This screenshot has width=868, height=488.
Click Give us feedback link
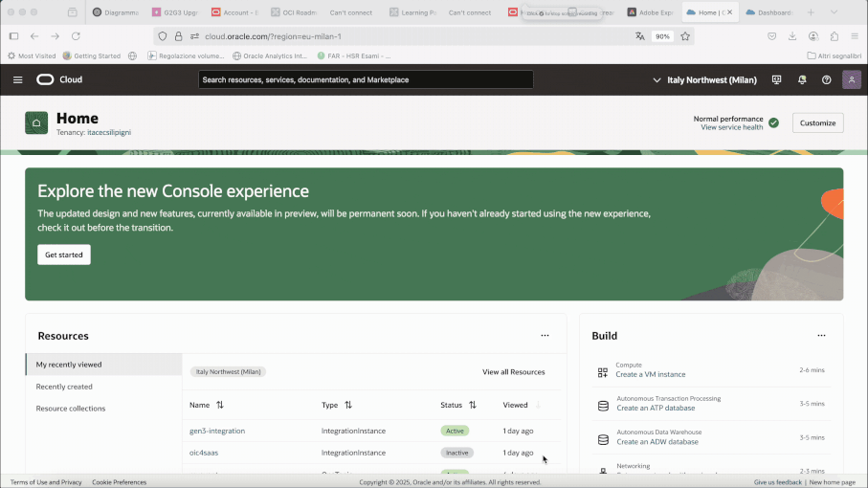click(x=777, y=482)
